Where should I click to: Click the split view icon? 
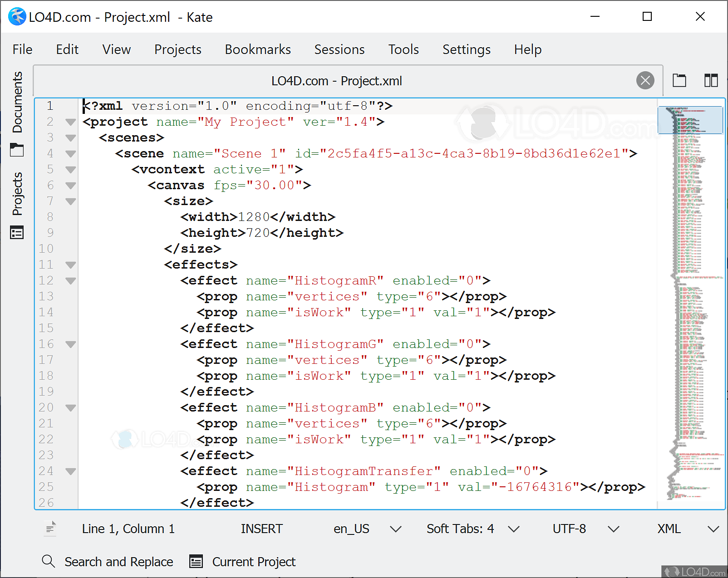711,81
